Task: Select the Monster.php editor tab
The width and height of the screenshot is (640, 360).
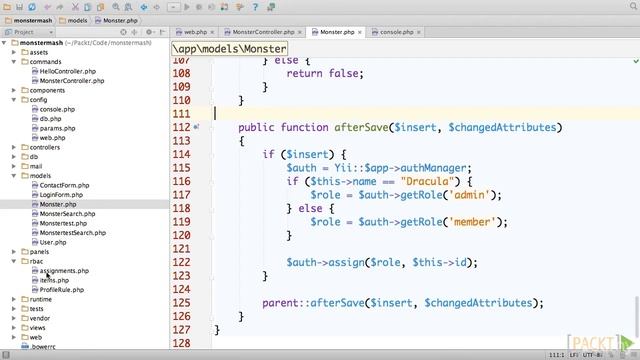Action: coord(337,32)
